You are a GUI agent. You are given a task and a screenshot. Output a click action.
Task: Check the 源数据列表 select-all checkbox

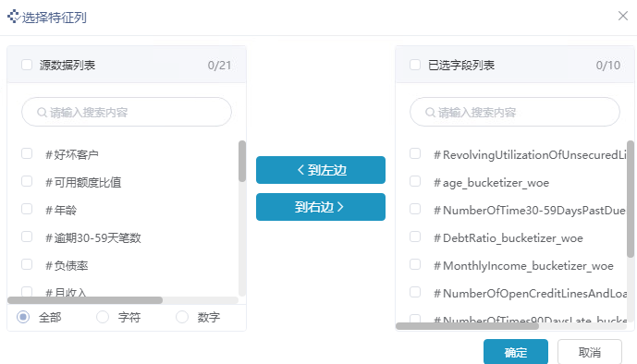[27, 65]
